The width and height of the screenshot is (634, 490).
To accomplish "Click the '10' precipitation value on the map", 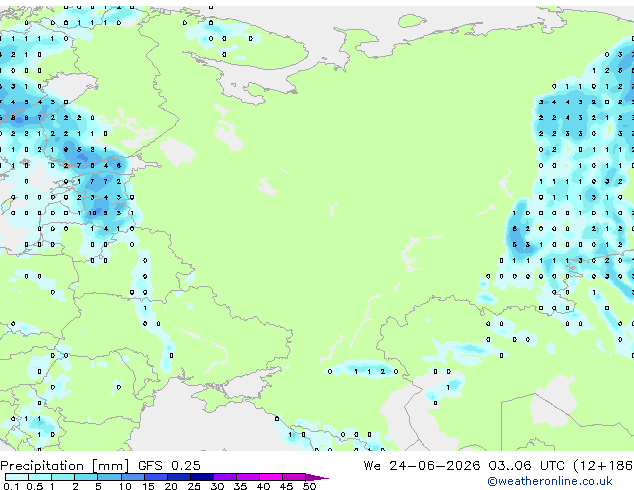I will 93,213.
